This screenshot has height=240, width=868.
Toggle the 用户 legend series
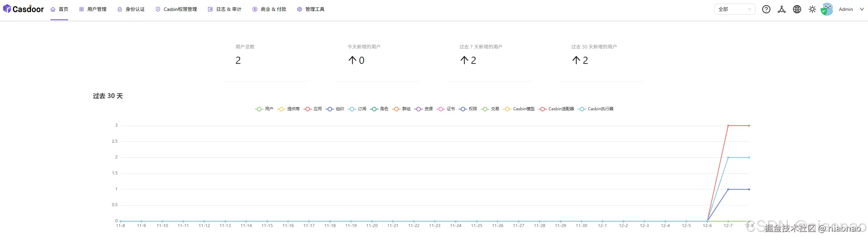[x=264, y=109]
